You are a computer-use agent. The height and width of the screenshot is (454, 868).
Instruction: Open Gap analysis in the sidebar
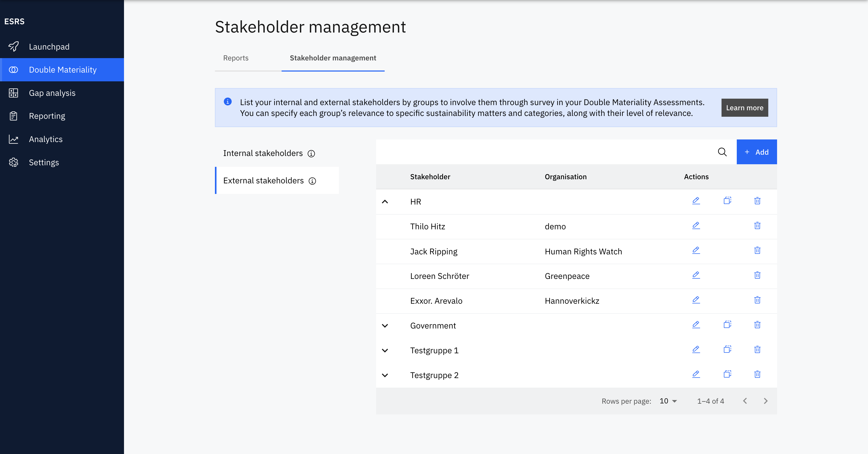pyautogui.click(x=52, y=93)
